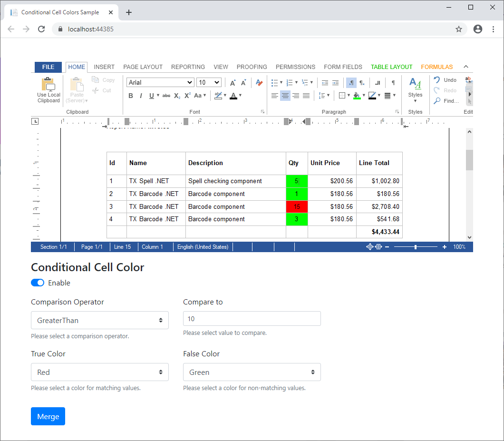The image size is (504, 441).
Task: Click cell shading green paint bucket
Action: tap(357, 96)
